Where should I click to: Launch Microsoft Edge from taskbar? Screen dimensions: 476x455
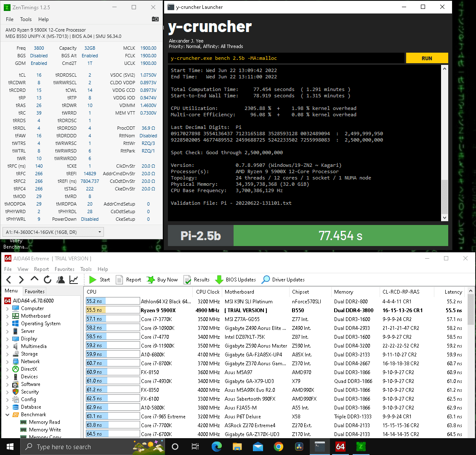click(216, 447)
